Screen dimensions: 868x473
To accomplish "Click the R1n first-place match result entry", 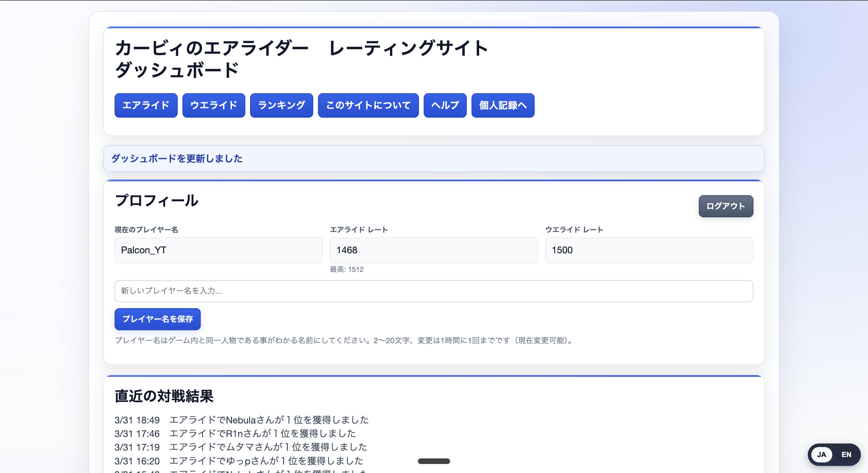I will pyautogui.click(x=235, y=433).
